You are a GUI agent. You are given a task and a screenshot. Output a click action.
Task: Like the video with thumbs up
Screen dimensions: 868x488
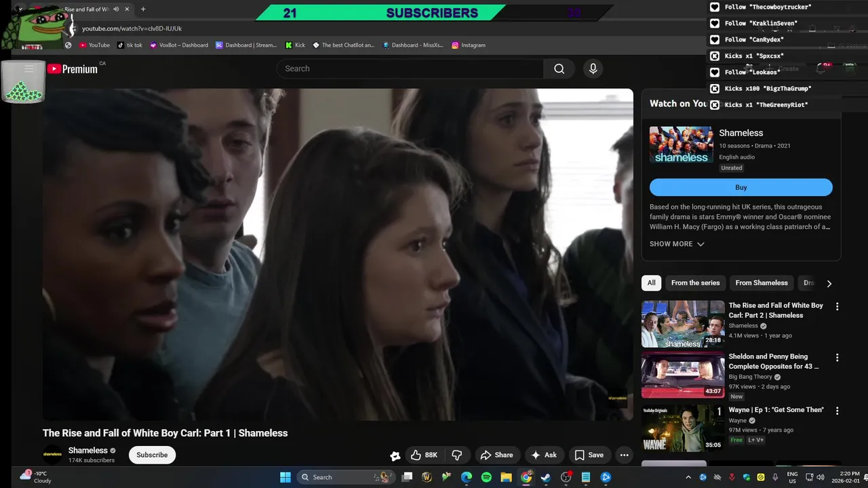click(425, 455)
